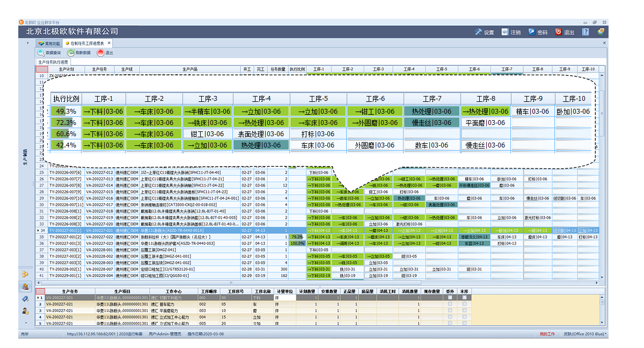
Task: Click the row 34 indicator arrow
Action: click(37, 231)
